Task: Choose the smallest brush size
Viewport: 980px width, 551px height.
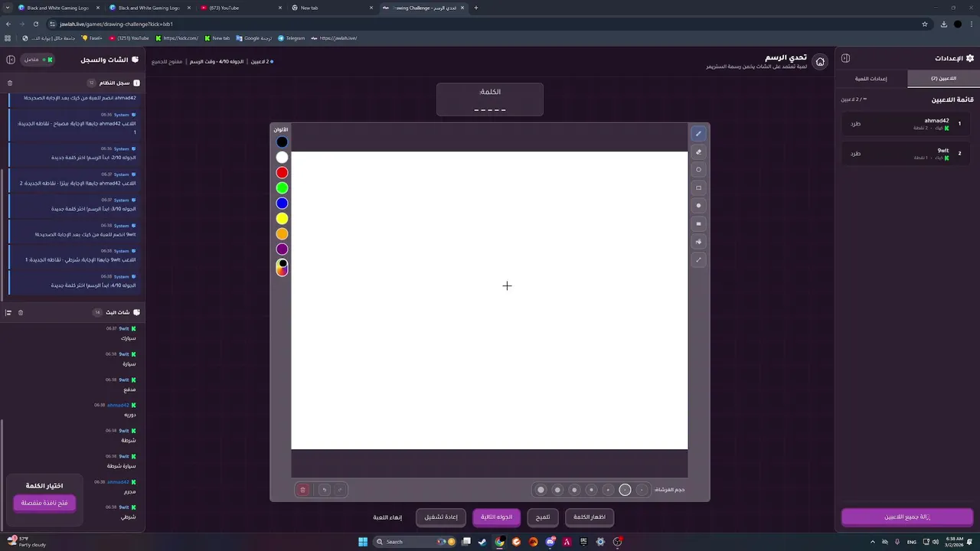Action: (x=642, y=490)
